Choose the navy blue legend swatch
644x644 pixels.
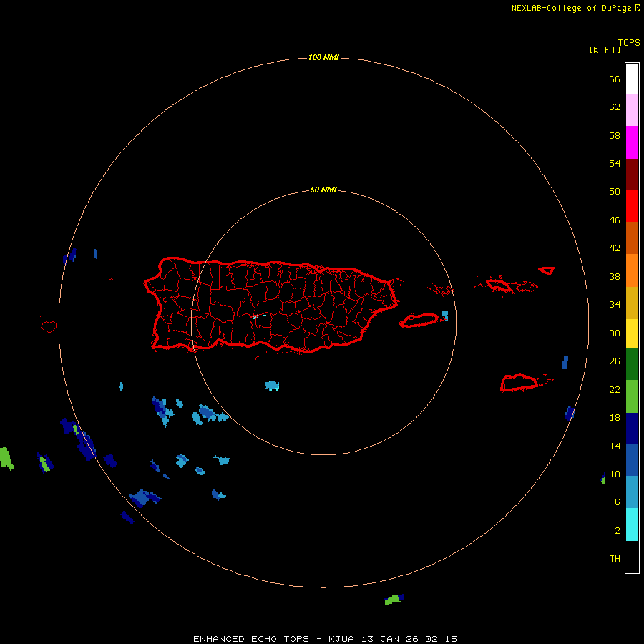(632, 429)
